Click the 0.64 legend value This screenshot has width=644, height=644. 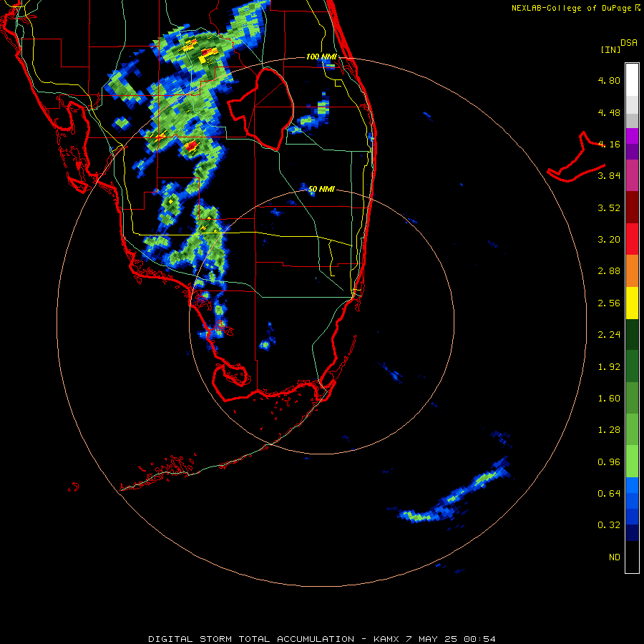point(609,493)
